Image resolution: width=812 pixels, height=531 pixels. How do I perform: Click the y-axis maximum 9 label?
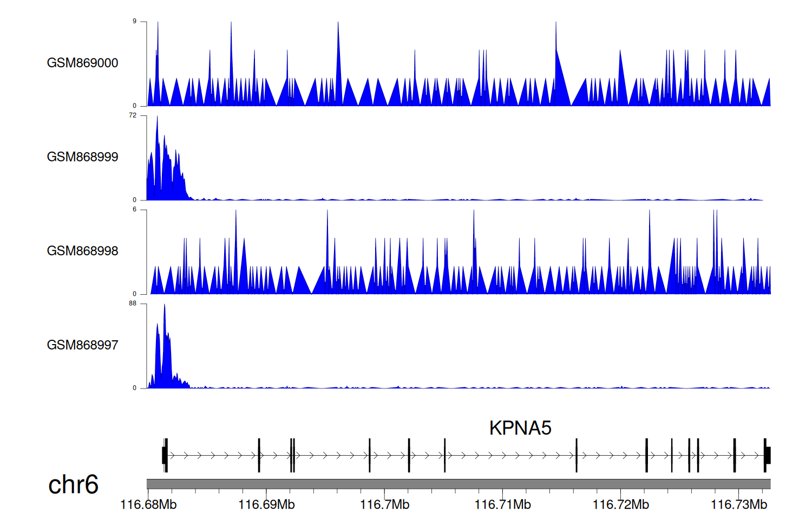click(134, 21)
